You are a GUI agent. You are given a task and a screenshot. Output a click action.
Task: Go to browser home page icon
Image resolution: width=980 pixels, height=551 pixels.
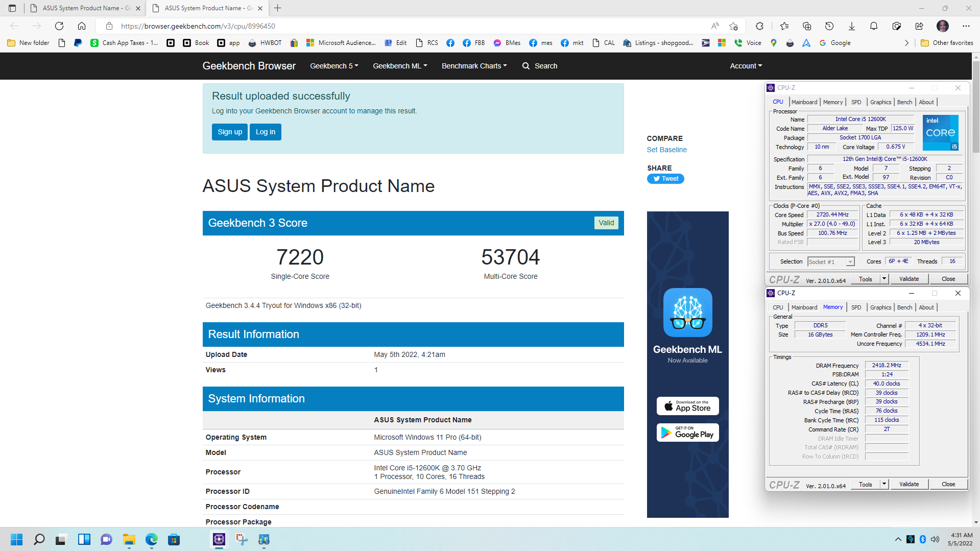pos(82,26)
